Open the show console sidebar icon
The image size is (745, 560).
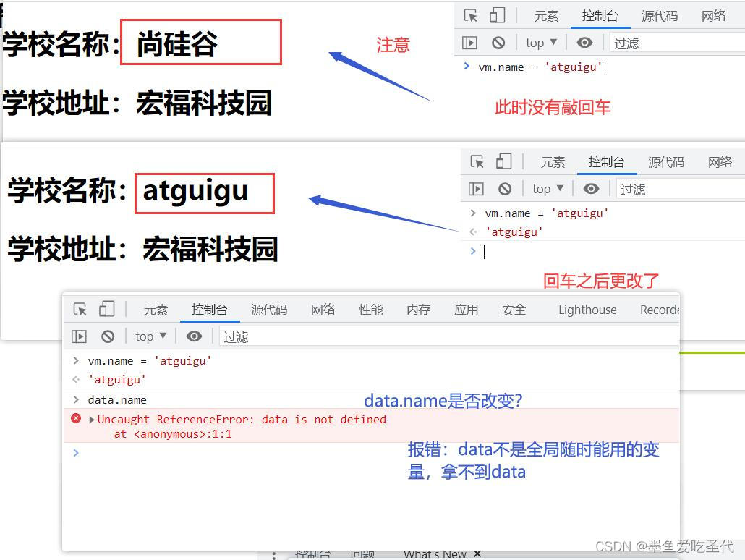point(469,42)
